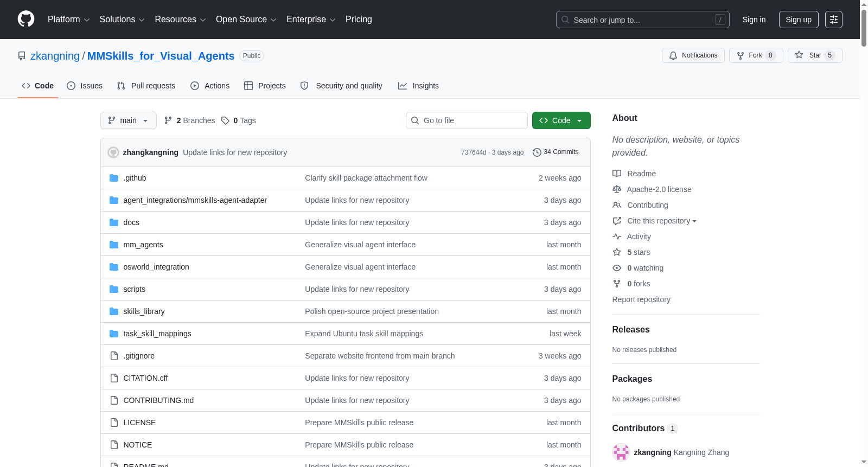Click the Sign in link
Viewport: 868px width, 467px height.
[x=754, y=20]
